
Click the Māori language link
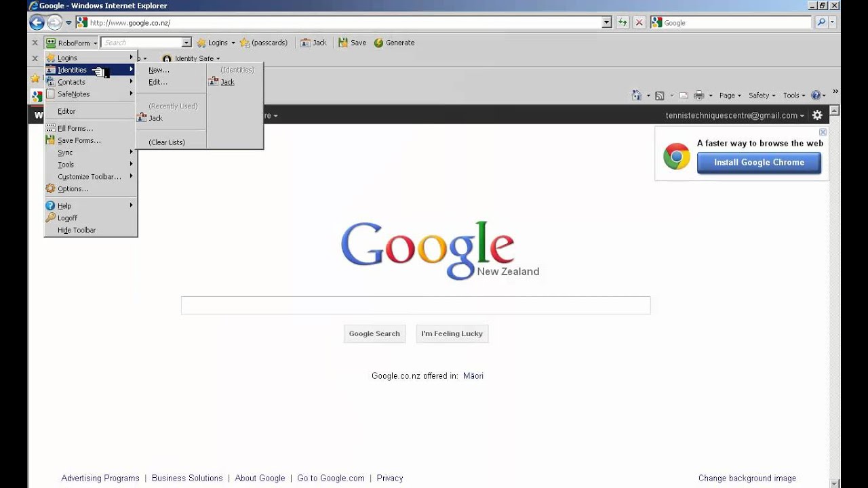(x=473, y=376)
